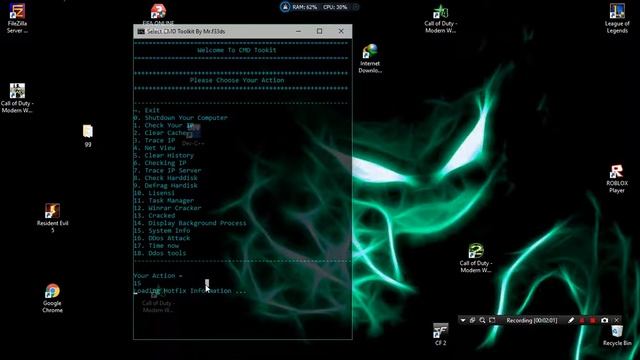Screen dimensions: 640x360
Task: Click the 'Defrag Hardisk' line
Action: (165, 185)
